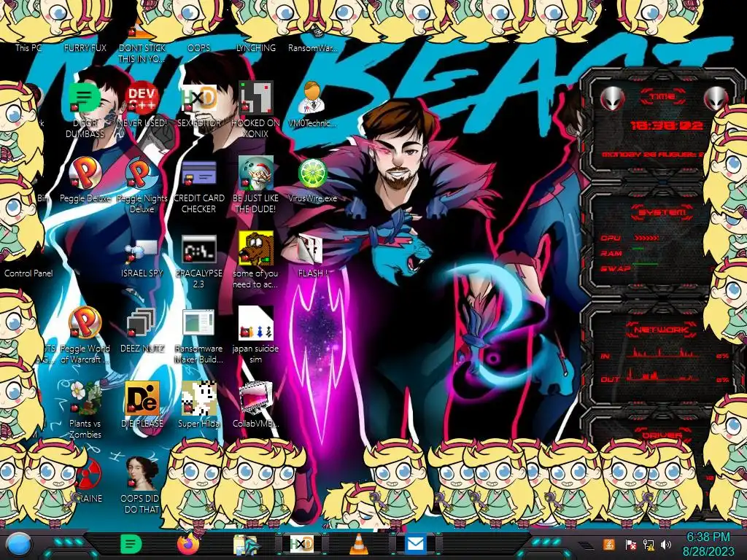Image resolution: width=747 pixels, height=560 pixels.
Task: Open the CollabVMB... desktop icon
Action: point(256,398)
